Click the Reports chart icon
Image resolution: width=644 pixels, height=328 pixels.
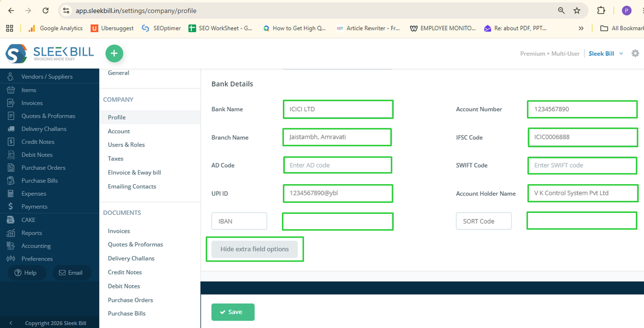11,233
